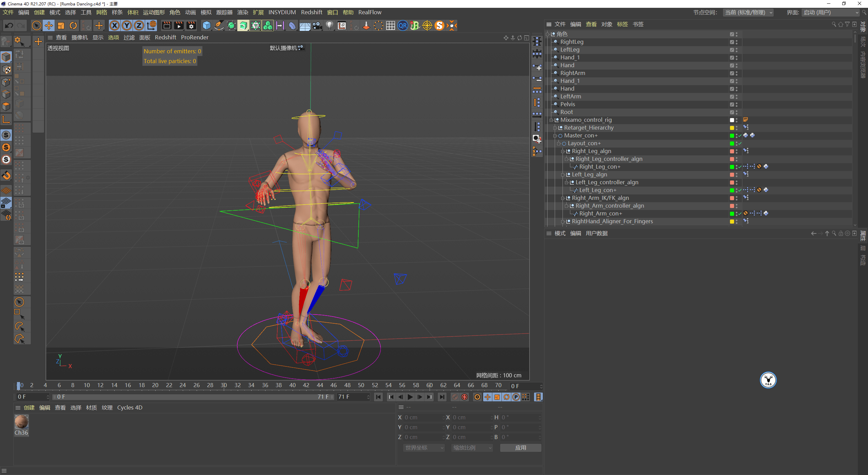Click the coordinate system globe icon
Screen dimensions: 868x475
pyautogui.click(x=151, y=25)
